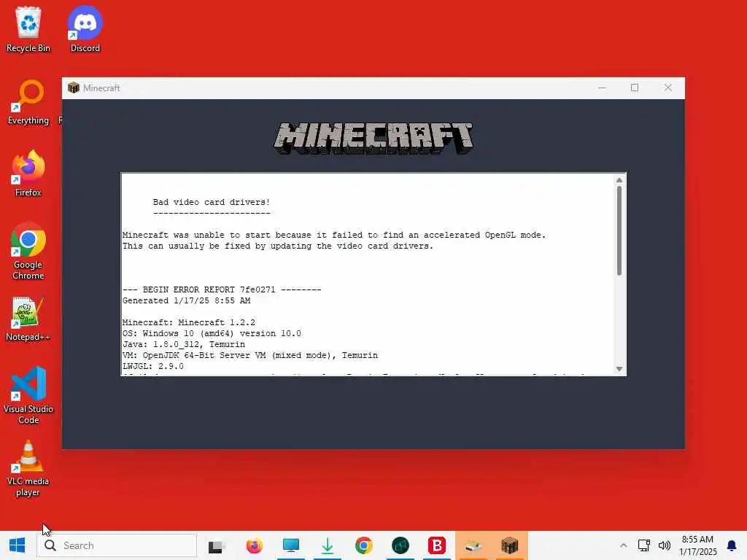Select the Firefox desktop shortcut
The image size is (747, 560).
point(28,174)
